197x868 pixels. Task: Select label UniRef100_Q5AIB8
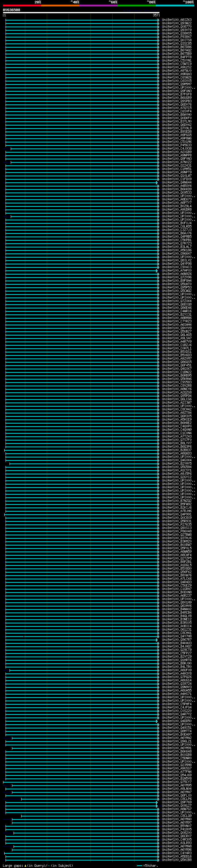(x=176, y=860)
